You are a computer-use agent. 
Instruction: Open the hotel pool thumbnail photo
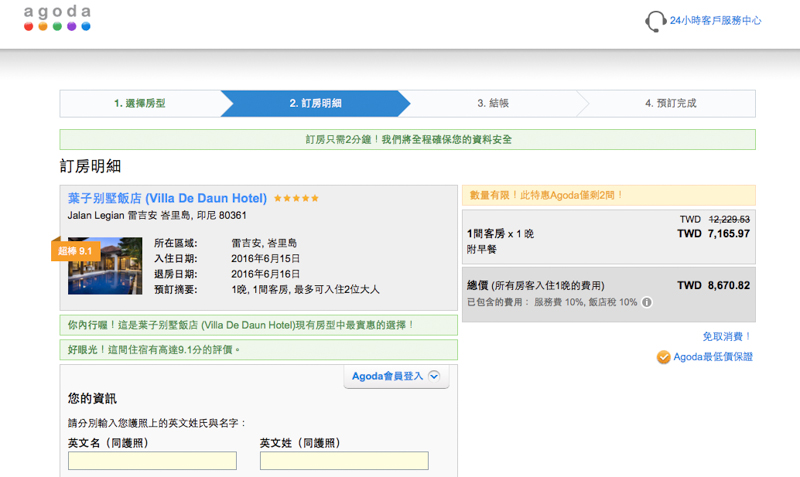pyautogui.click(x=105, y=266)
